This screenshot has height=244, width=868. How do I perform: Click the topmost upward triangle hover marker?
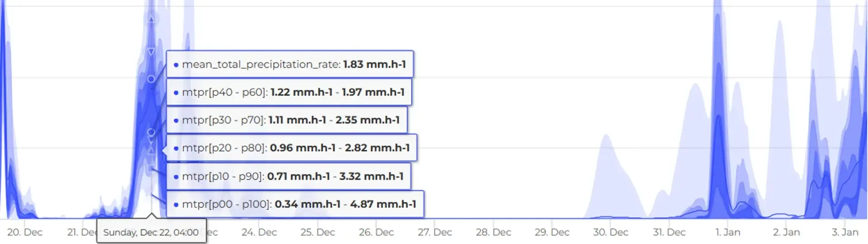(151, 19)
